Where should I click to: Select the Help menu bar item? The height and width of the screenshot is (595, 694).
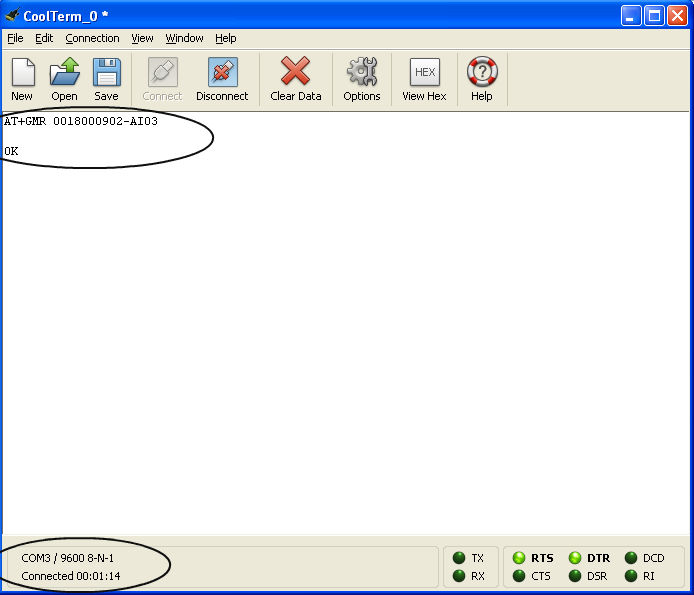[226, 38]
